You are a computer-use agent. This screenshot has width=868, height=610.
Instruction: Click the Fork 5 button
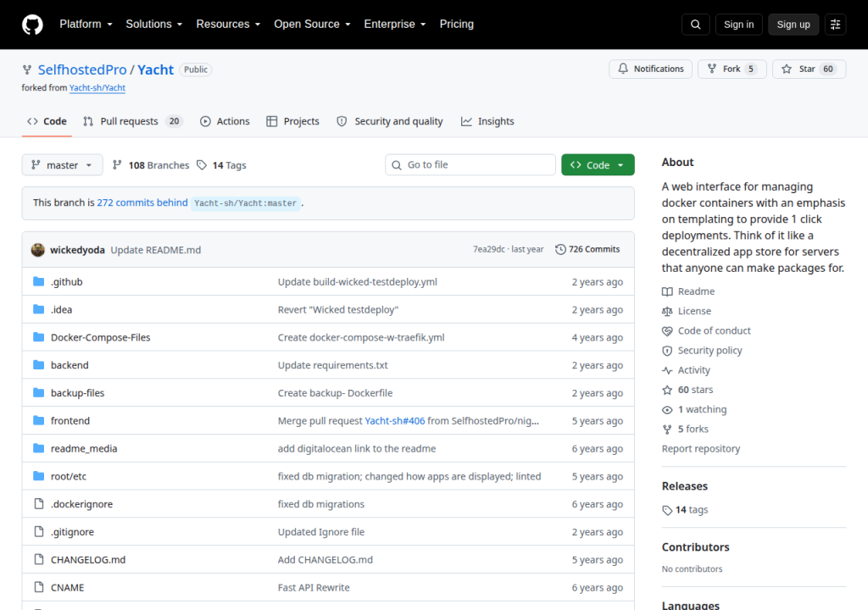[x=732, y=69]
